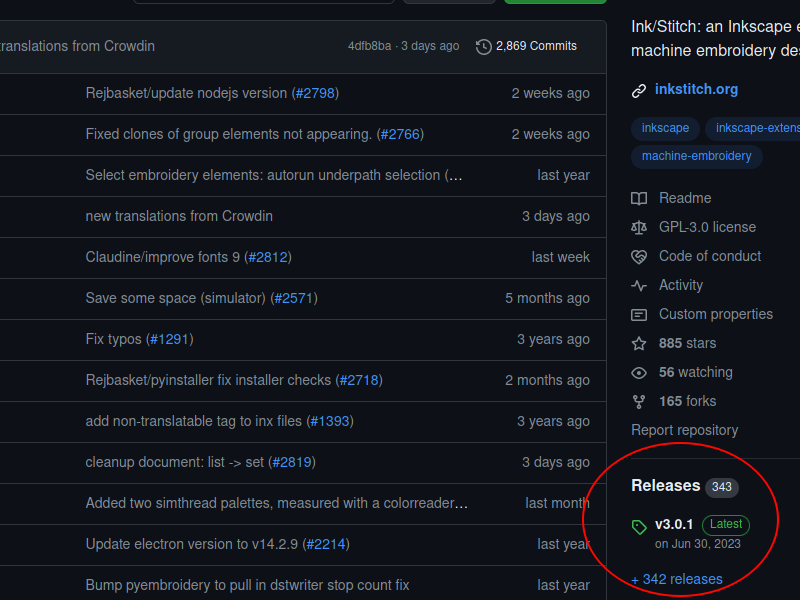Select the 'inkscape' topic tag

[x=665, y=128]
